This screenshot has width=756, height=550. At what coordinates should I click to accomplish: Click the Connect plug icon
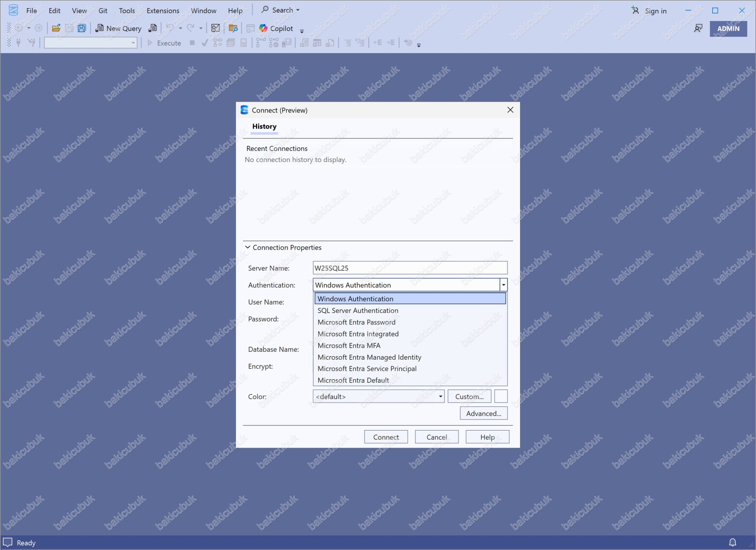[x=19, y=43]
